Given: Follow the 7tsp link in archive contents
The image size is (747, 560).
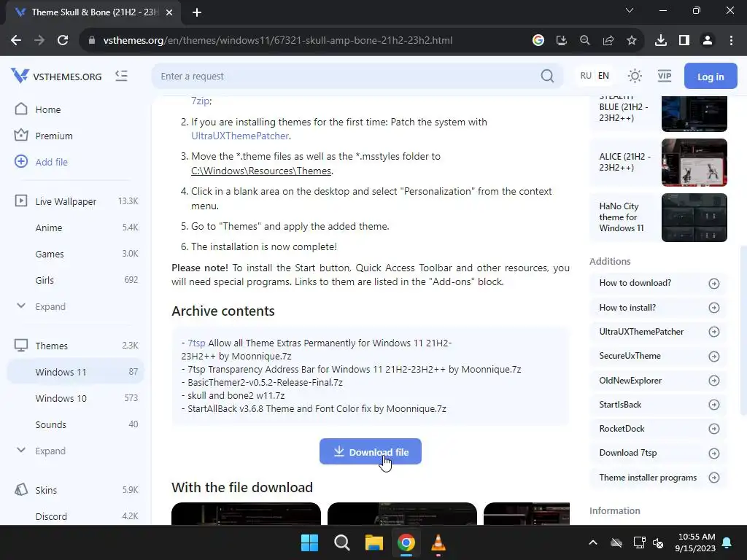Looking at the screenshot, I should 196,343.
